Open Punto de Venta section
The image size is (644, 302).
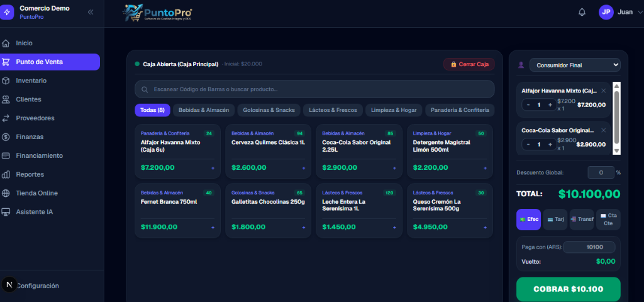(50, 62)
